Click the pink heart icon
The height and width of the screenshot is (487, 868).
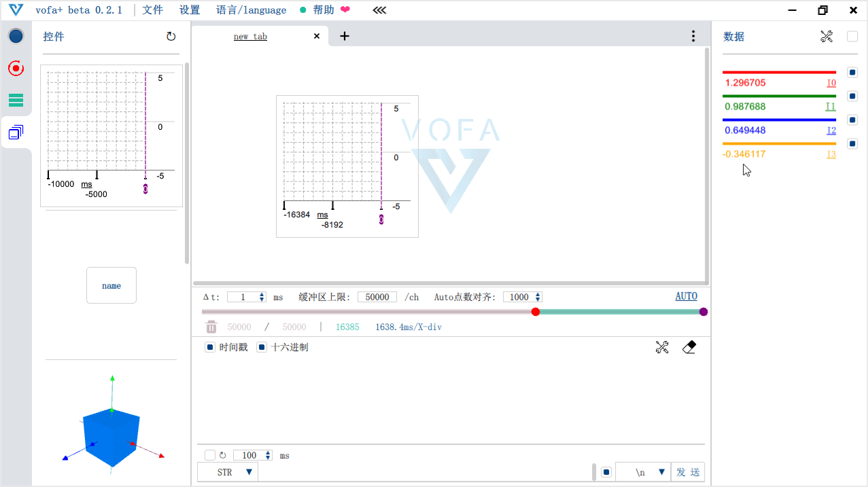(x=345, y=10)
